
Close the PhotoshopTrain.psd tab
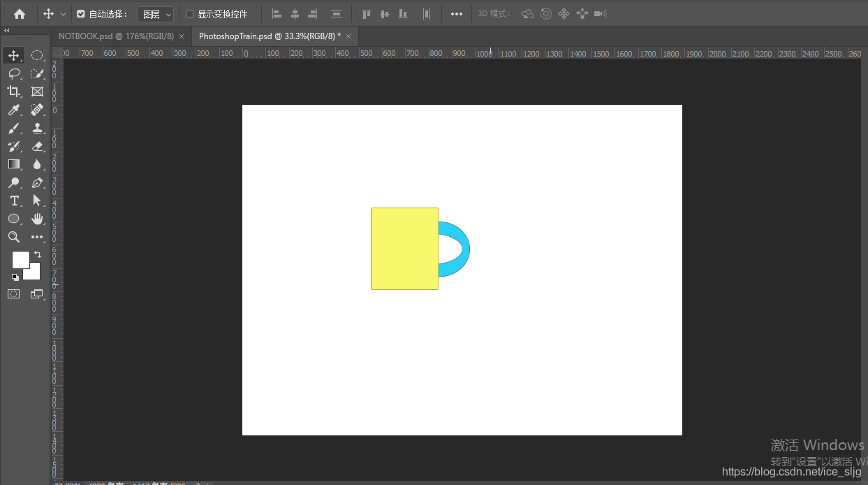click(x=348, y=36)
